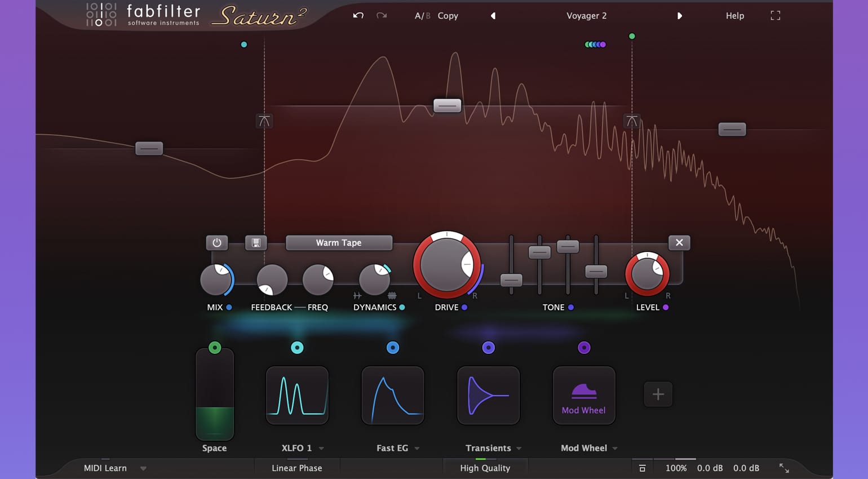Click the high band level handle
The width and height of the screenshot is (868, 479).
732,130
